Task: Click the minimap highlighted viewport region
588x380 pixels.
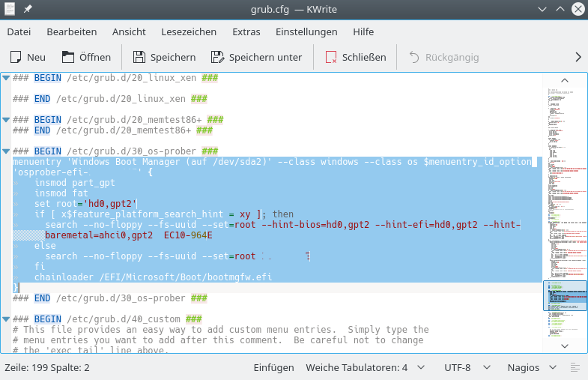Action: [x=565, y=295]
